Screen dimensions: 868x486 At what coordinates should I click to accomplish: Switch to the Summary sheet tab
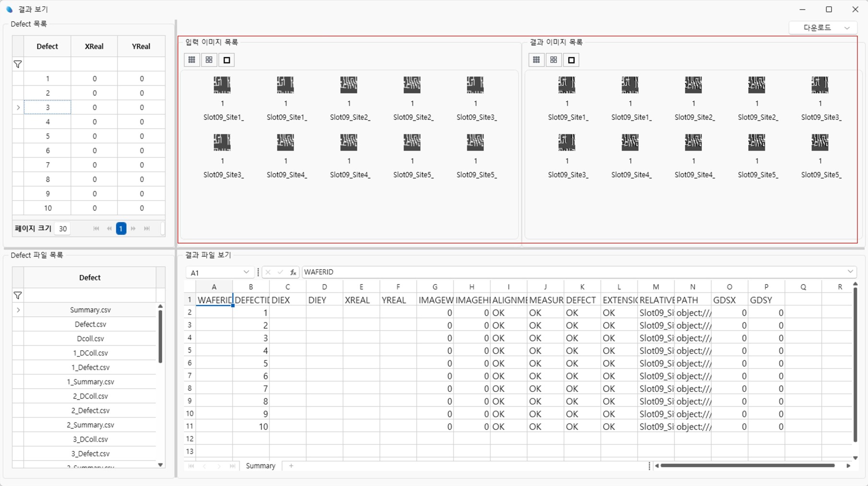click(260, 466)
